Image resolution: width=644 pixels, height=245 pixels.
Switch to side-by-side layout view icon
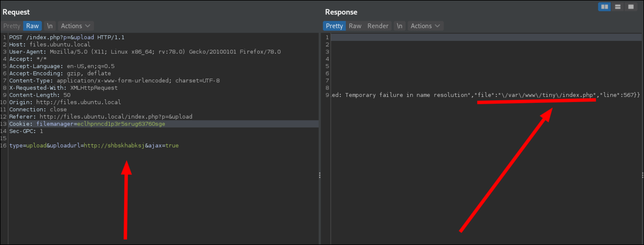click(604, 7)
